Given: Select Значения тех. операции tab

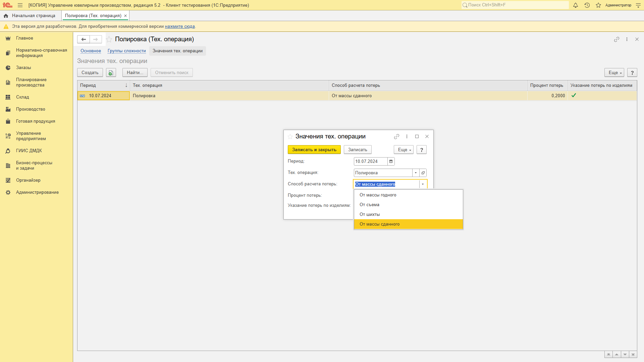Looking at the screenshot, I should (x=177, y=51).
